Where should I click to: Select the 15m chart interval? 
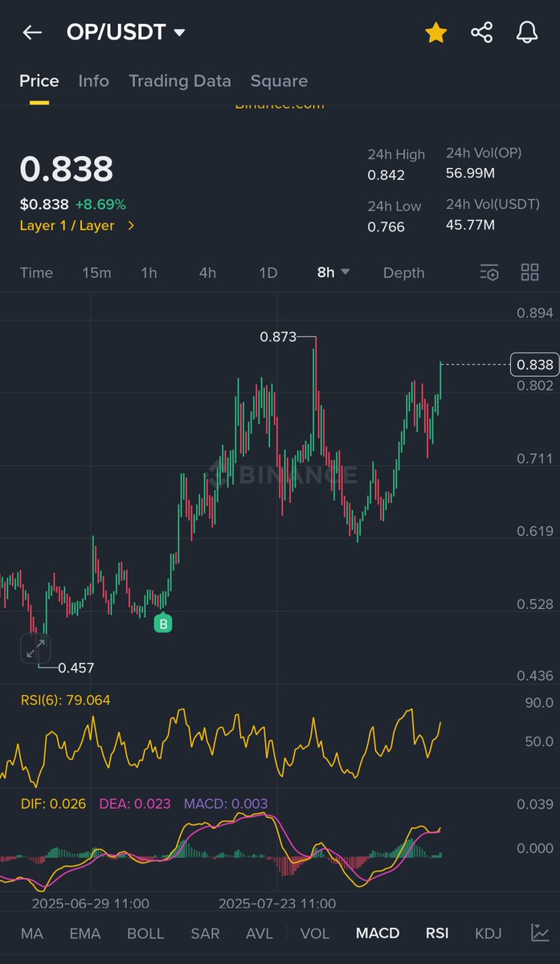[96, 273]
